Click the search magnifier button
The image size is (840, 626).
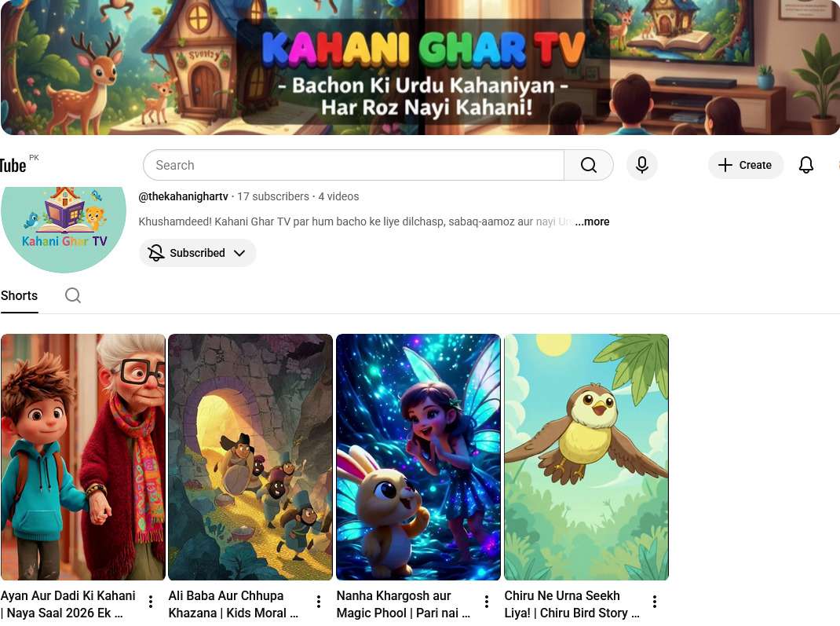click(x=588, y=165)
